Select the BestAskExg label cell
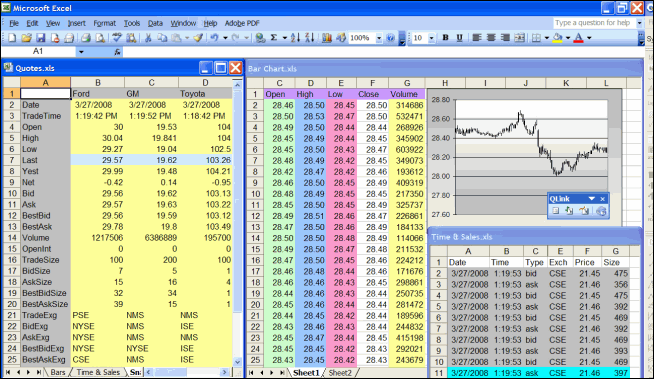 (45, 359)
